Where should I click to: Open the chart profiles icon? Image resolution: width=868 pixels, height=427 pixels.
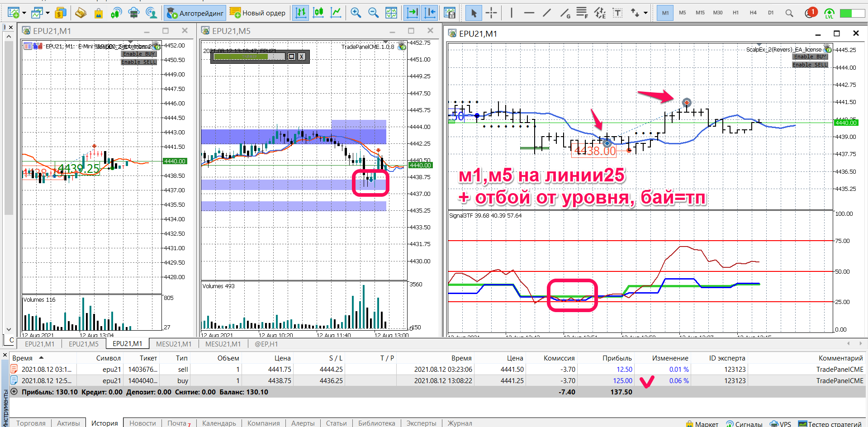click(x=37, y=13)
